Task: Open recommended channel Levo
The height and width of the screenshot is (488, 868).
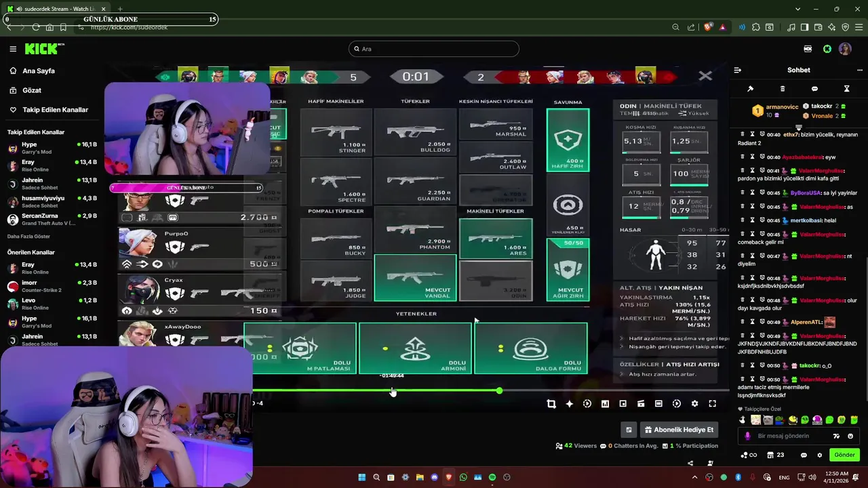Action: point(52,304)
